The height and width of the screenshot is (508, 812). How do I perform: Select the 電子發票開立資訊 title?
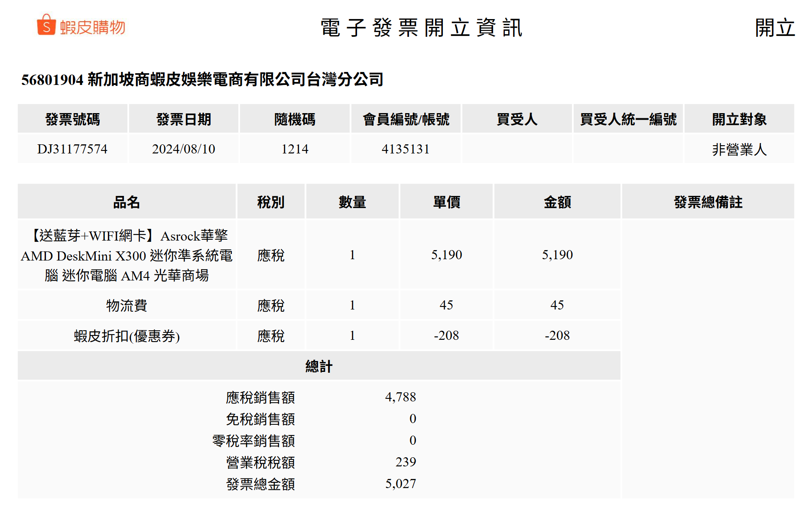(x=421, y=28)
